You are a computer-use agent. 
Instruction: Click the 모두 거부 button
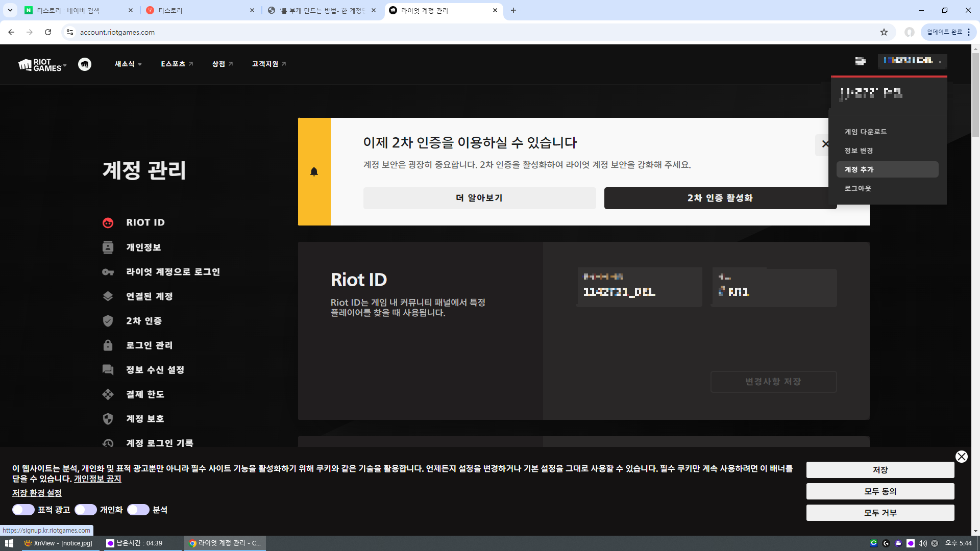pos(880,513)
